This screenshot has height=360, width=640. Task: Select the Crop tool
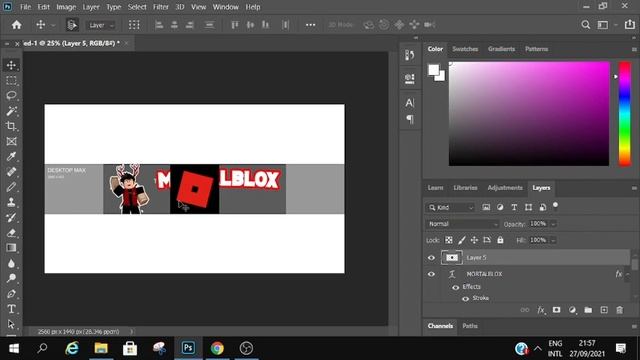[11, 126]
